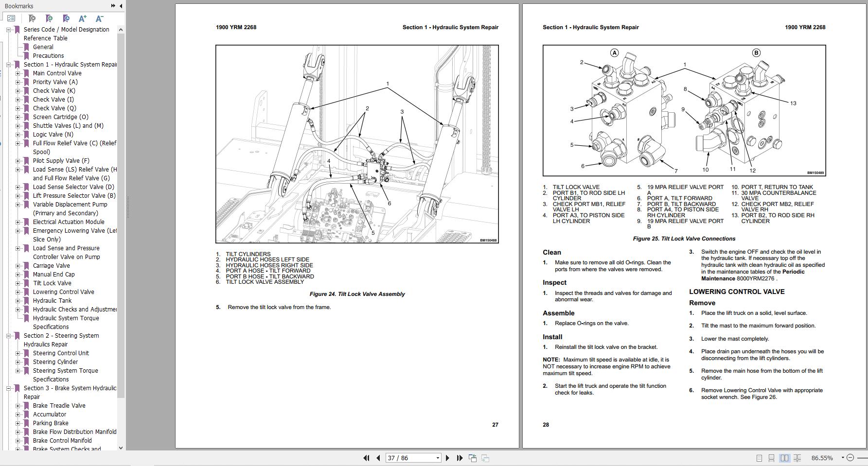Select Logic Valve (N) bookmark
868x466 pixels.
click(x=53, y=135)
